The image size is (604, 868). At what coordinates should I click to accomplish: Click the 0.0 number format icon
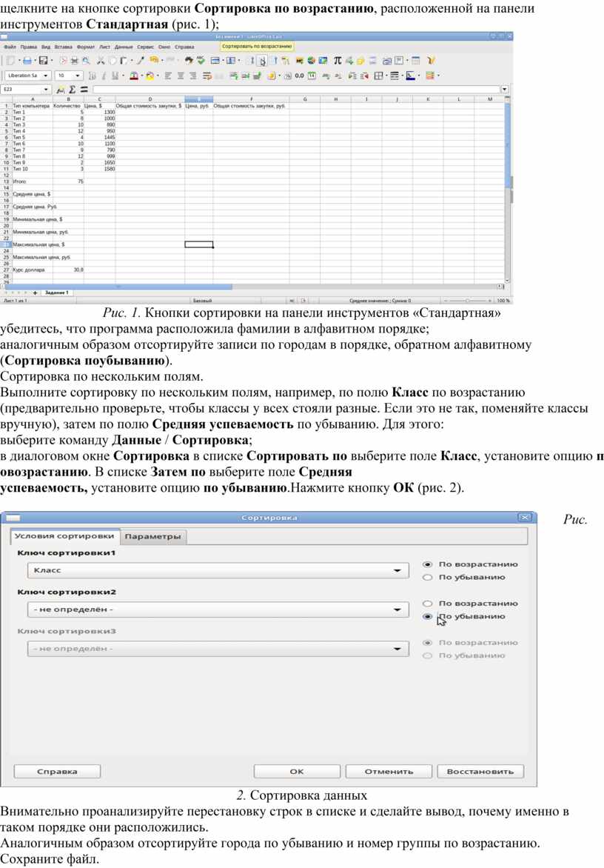pos(299,76)
